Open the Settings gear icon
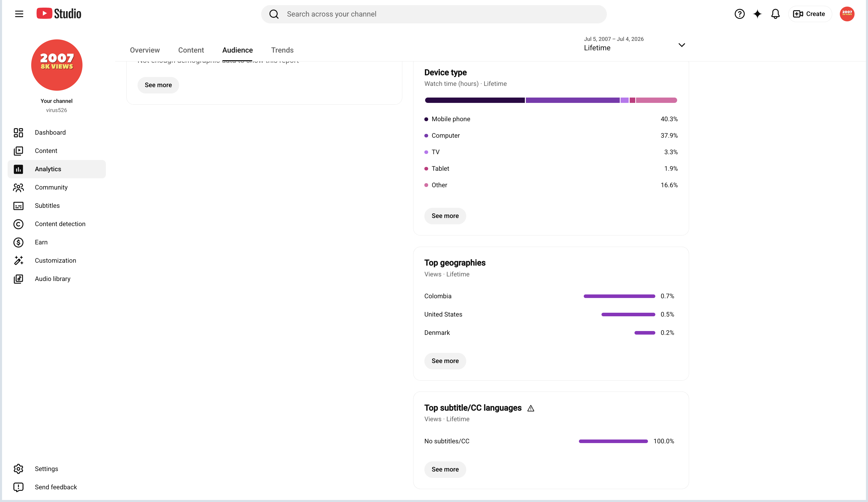Image resolution: width=868 pixels, height=502 pixels. click(x=18, y=469)
